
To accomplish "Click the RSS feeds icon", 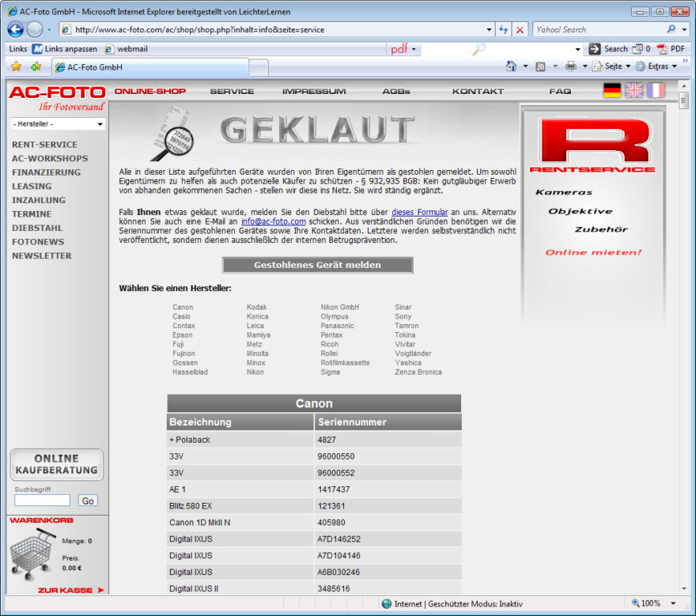I will pos(540,66).
